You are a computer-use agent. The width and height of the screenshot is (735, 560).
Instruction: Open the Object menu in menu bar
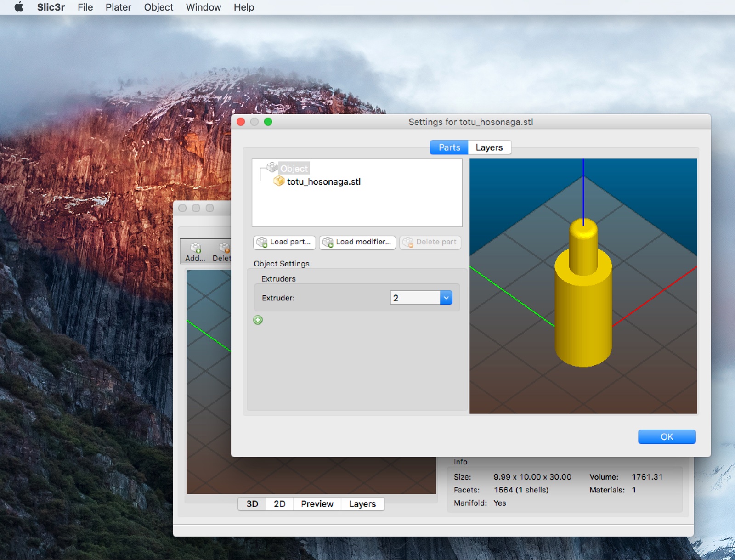(158, 7)
